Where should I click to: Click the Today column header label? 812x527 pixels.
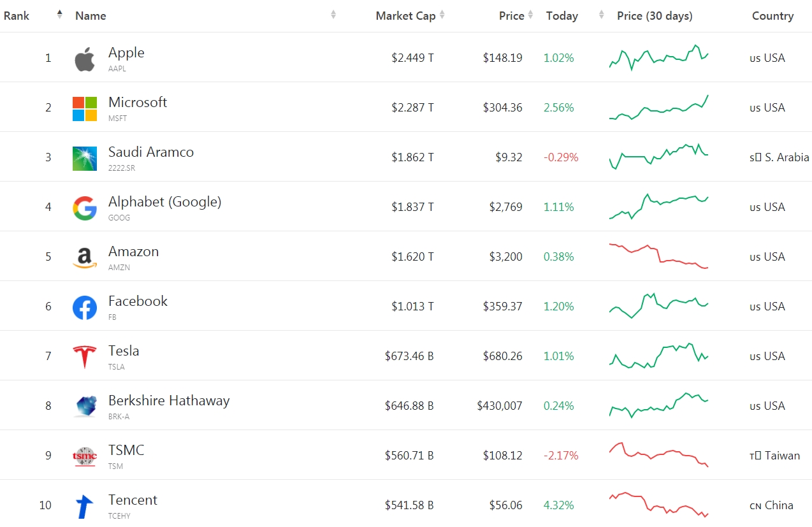pos(562,16)
